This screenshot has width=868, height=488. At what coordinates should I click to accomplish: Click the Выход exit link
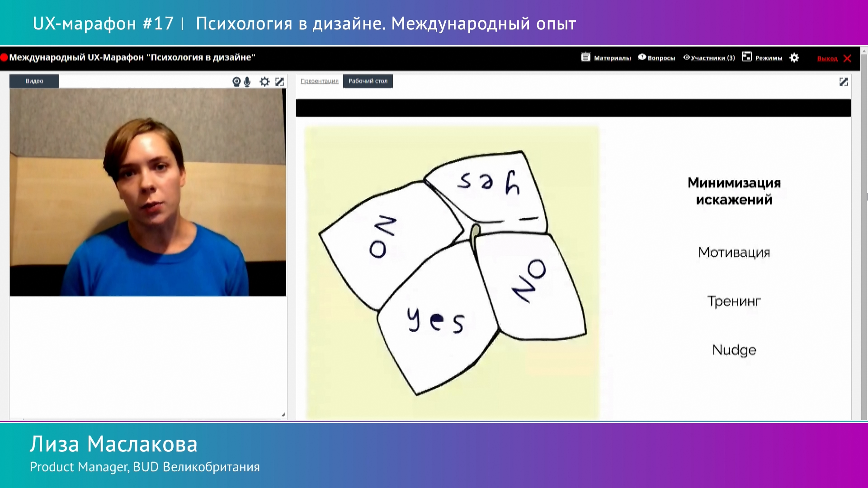pos(827,59)
